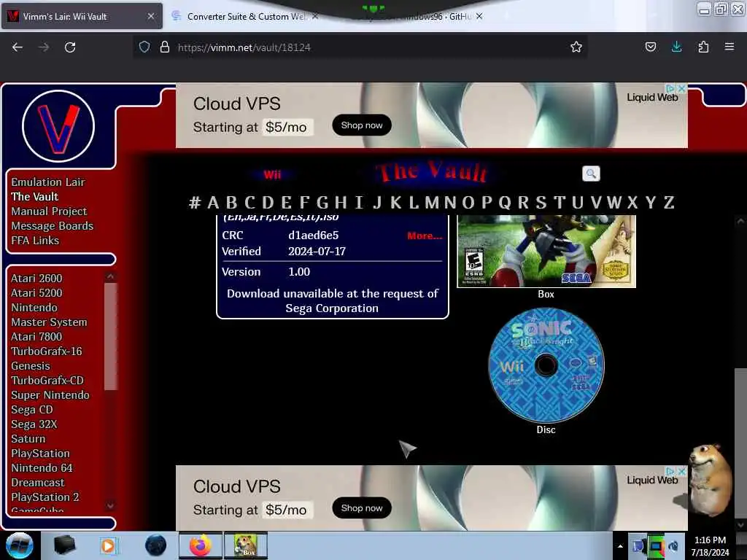Open Firefox from the taskbar
Viewport: 747px width, 560px height.
[x=200, y=545]
